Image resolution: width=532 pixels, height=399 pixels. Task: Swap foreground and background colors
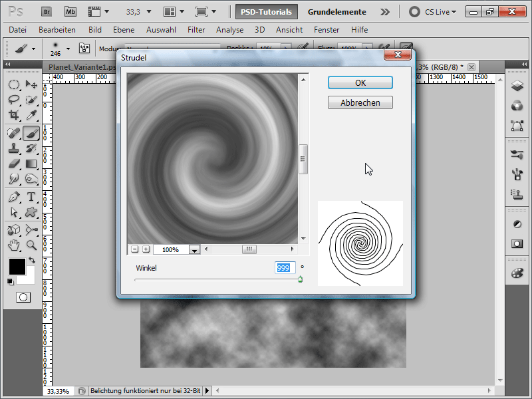[x=32, y=260]
